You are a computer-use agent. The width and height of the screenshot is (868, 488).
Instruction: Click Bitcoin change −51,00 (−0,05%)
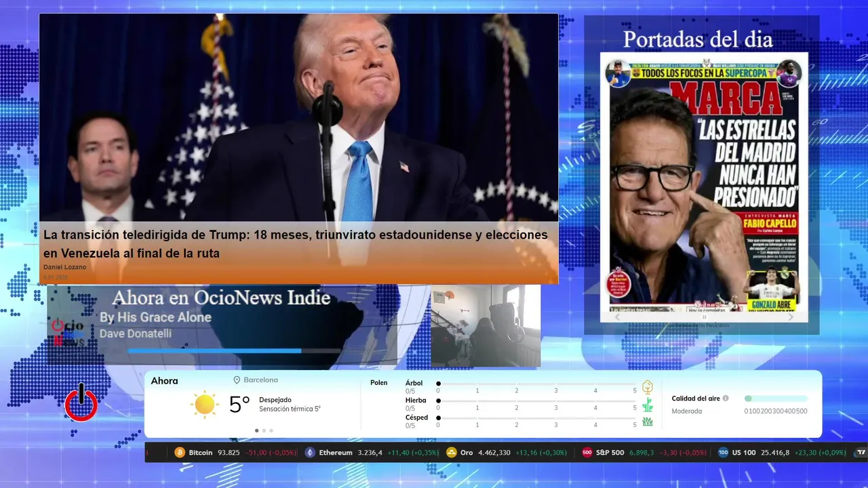[x=271, y=453]
